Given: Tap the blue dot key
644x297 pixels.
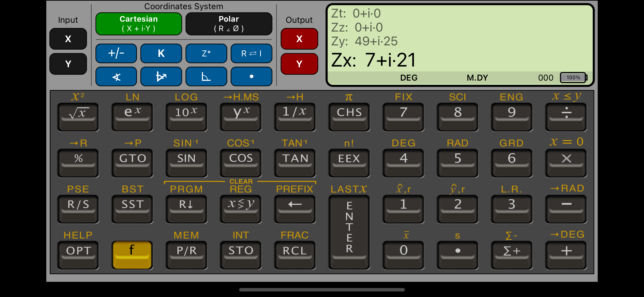Looking at the screenshot, I should [x=251, y=76].
